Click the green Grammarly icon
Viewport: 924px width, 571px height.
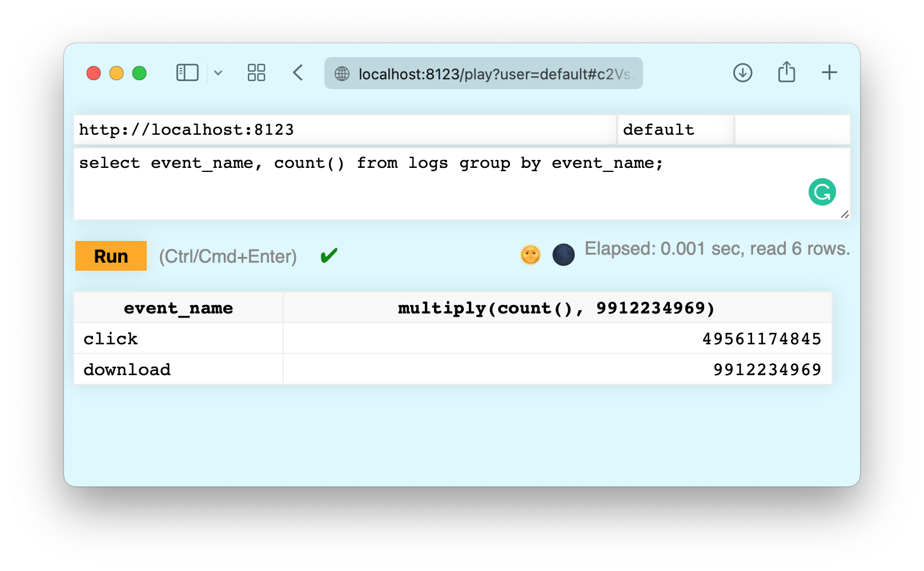click(x=822, y=192)
